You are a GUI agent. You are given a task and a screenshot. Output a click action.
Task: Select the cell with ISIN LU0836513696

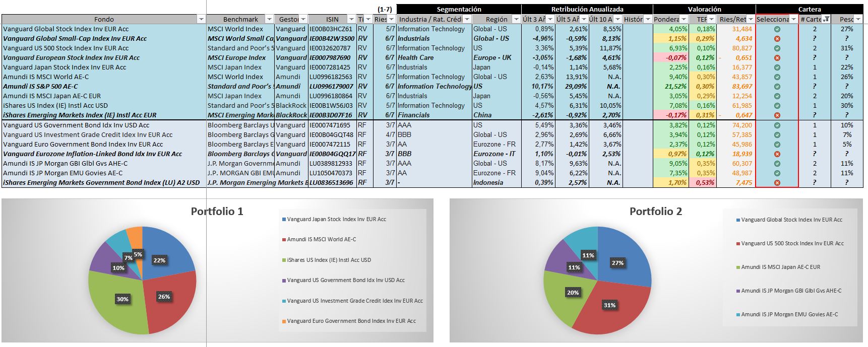[x=332, y=183]
